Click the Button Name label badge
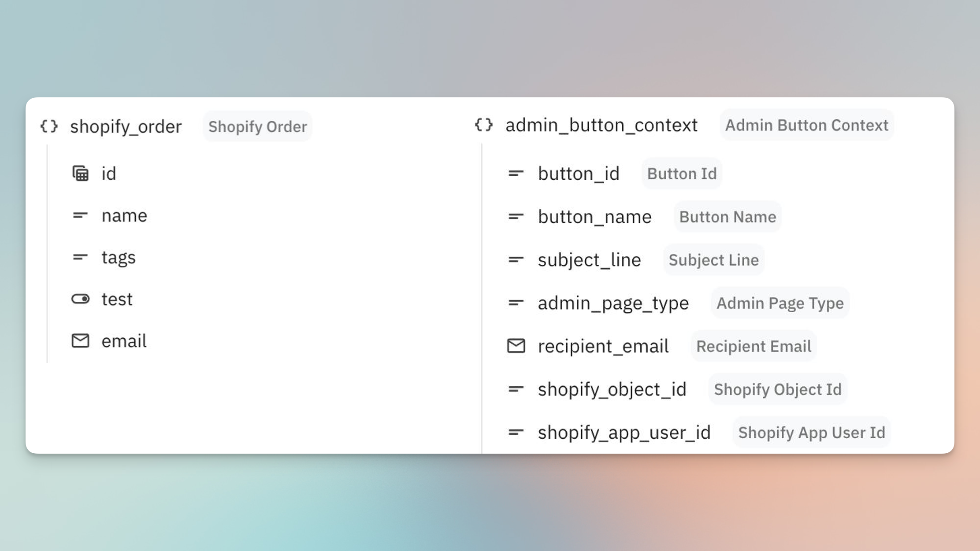980x551 pixels. (728, 217)
